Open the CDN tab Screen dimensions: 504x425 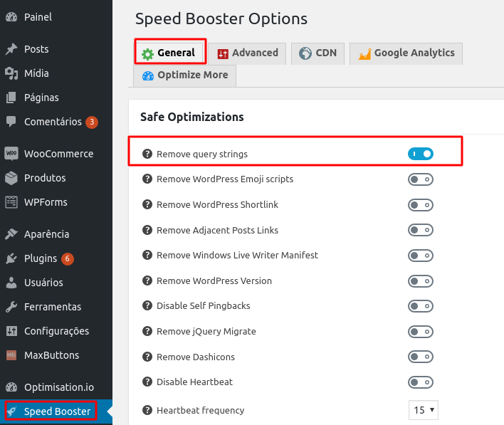(317, 53)
